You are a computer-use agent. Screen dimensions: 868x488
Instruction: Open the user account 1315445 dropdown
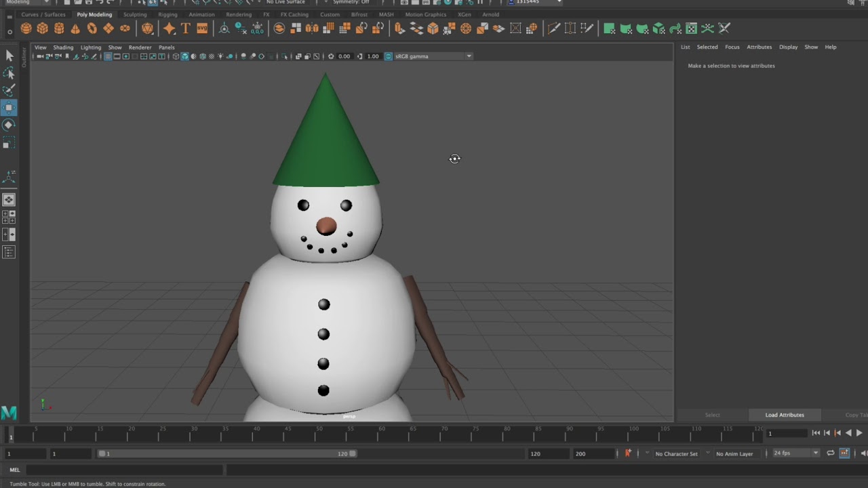point(536,2)
